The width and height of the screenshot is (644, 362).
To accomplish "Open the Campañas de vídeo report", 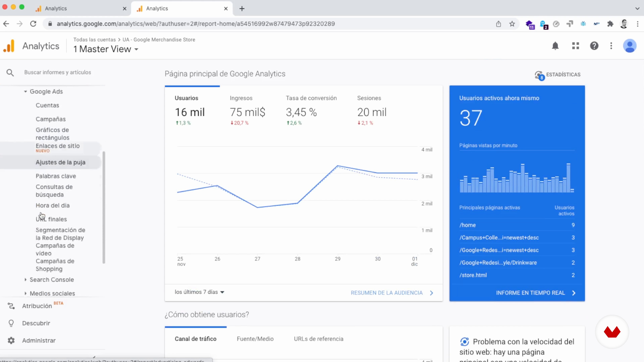I will [55, 249].
